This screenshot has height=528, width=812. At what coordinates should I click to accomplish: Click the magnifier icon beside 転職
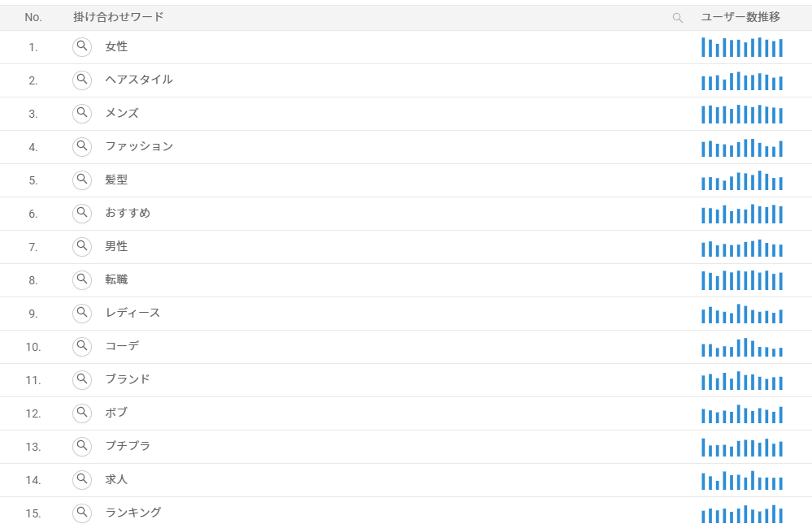[x=82, y=279]
